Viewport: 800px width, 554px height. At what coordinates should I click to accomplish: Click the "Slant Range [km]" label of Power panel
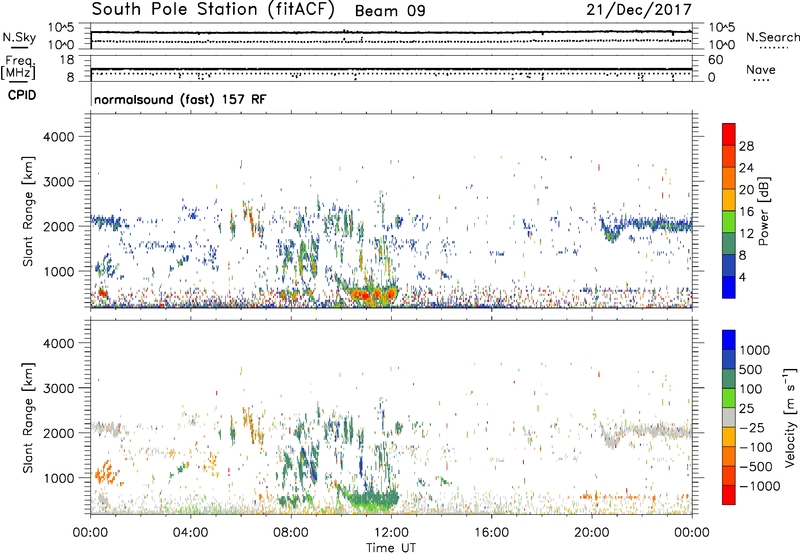tap(28, 211)
